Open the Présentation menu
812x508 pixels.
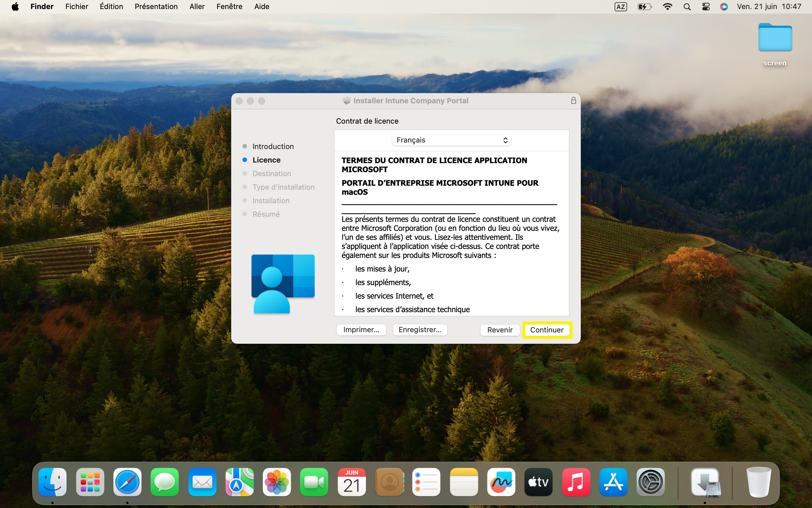[156, 7]
